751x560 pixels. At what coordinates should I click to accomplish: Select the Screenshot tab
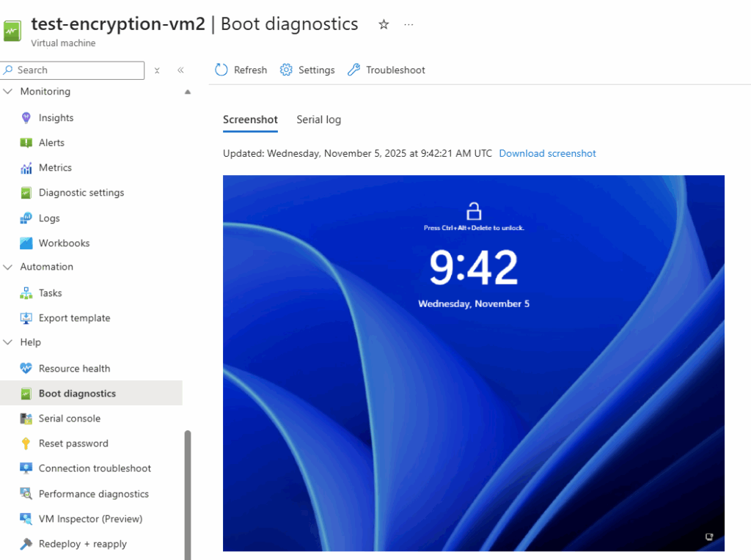click(x=250, y=119)
